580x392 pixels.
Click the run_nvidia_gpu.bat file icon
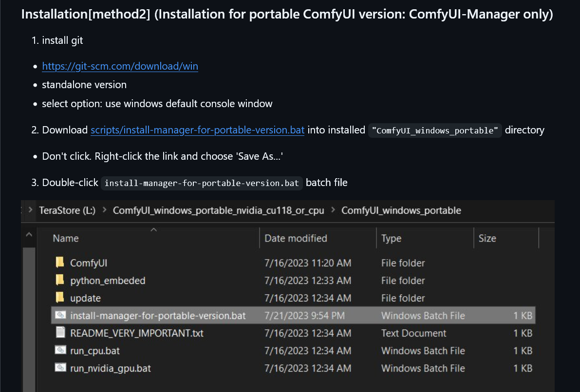click(x=60, y=368)
